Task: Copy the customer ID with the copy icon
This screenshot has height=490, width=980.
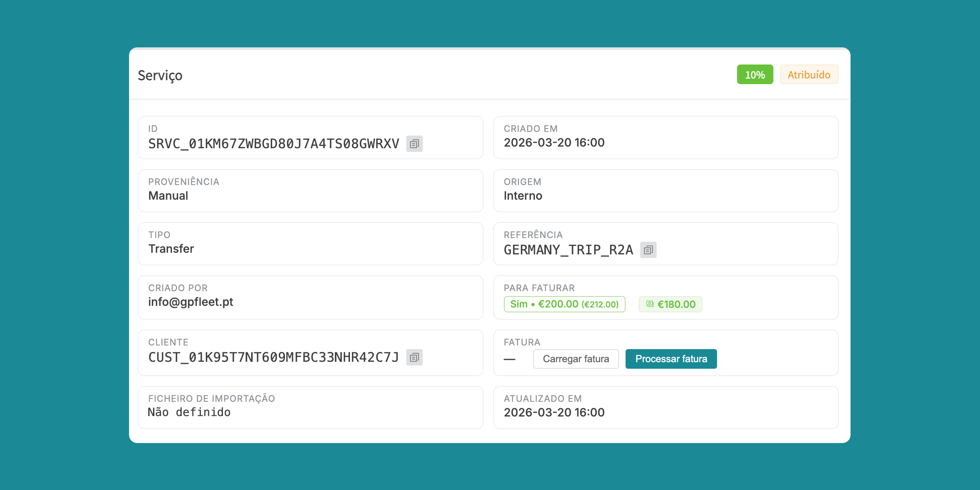Action: tap(415, 358)
